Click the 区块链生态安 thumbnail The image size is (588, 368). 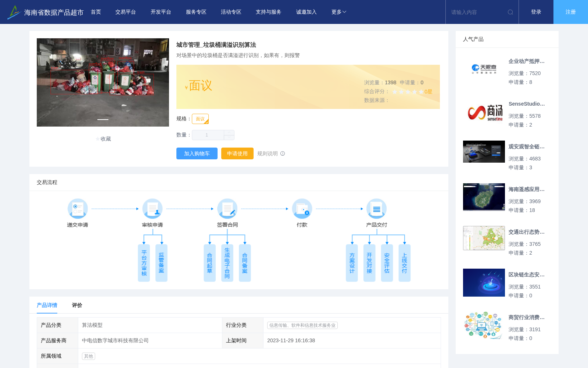click(x=484, y=283)
